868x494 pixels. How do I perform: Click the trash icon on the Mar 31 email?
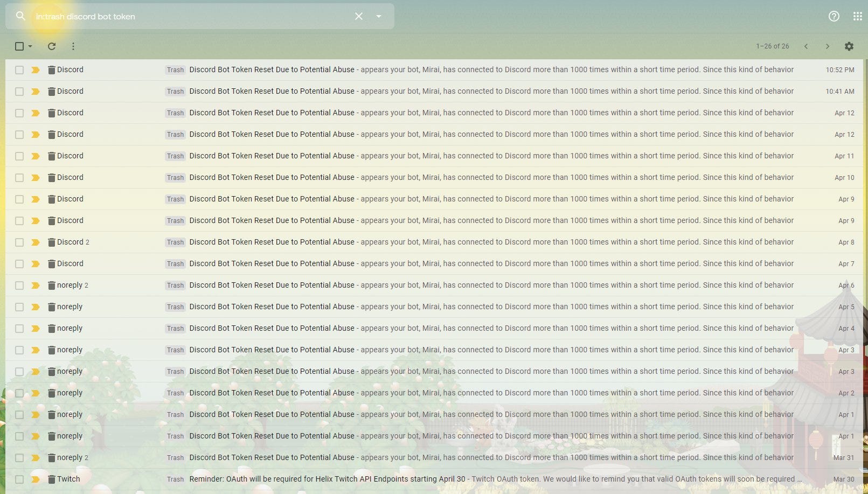[52, 458]
